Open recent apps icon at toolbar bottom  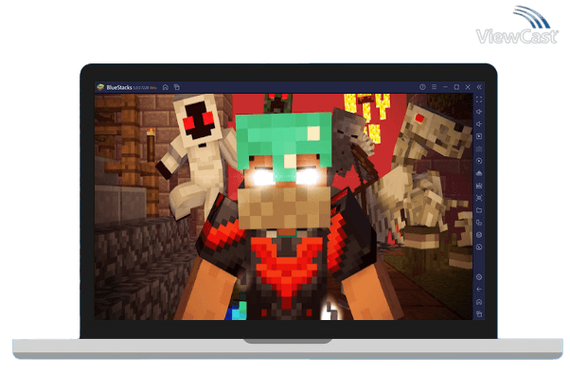click(479, 313)
